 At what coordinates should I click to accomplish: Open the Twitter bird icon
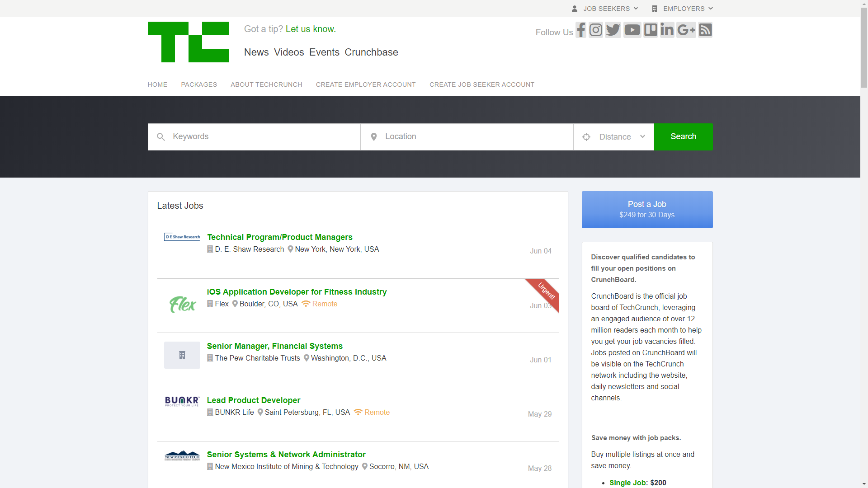point(613,30)
